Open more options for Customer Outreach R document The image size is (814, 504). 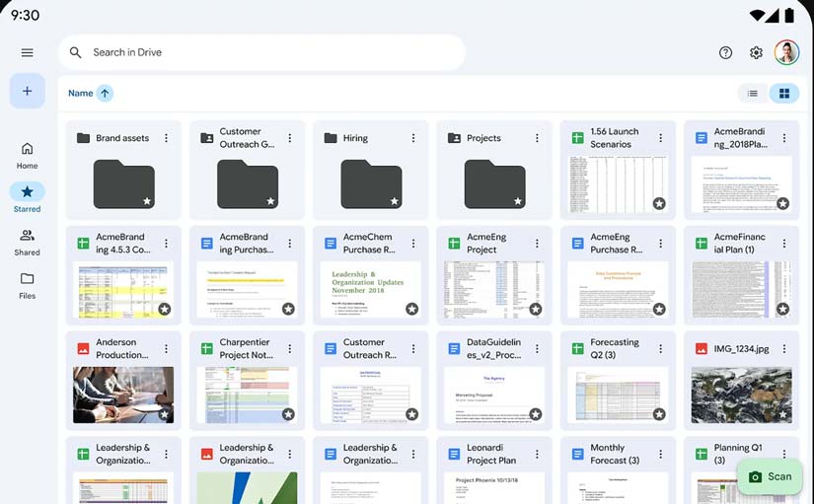(x=413, y=349)
